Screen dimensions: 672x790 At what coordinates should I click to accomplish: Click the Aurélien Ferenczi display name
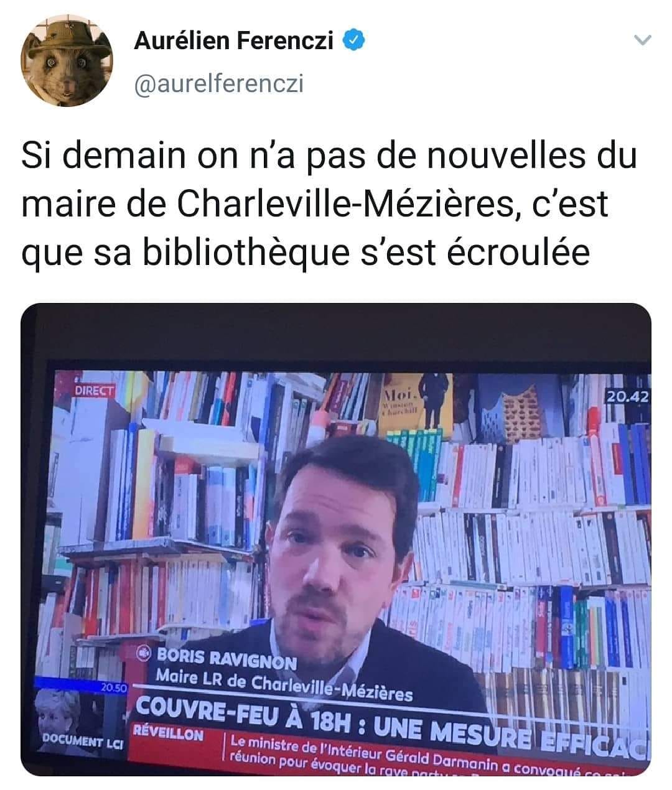[234, 41]
